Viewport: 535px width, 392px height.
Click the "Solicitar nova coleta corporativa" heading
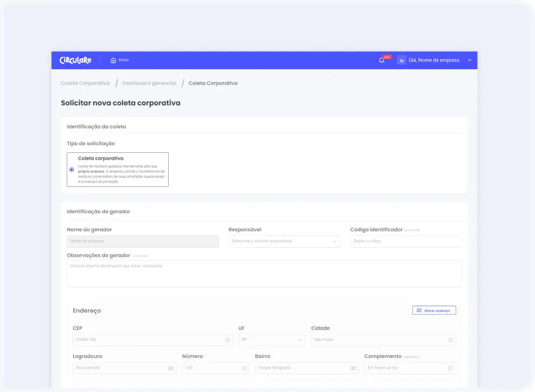(120, 103)
